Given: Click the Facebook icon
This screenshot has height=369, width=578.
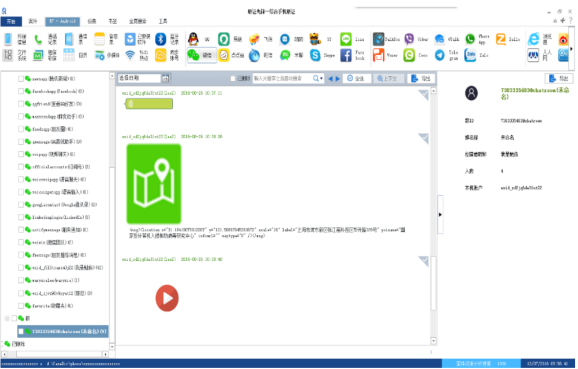Looking at the screenshot, I should click(x=346, y=55).
